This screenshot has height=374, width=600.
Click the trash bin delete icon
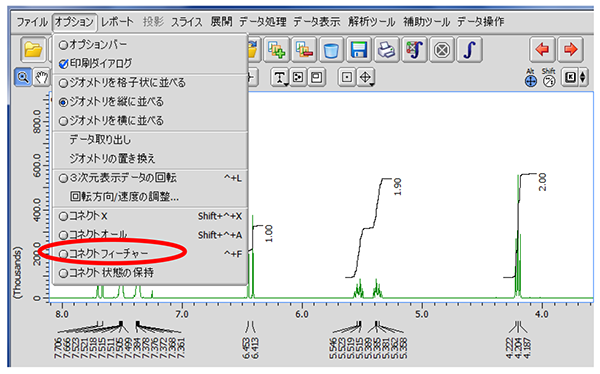pyautogui.click(x=331, y=50)
